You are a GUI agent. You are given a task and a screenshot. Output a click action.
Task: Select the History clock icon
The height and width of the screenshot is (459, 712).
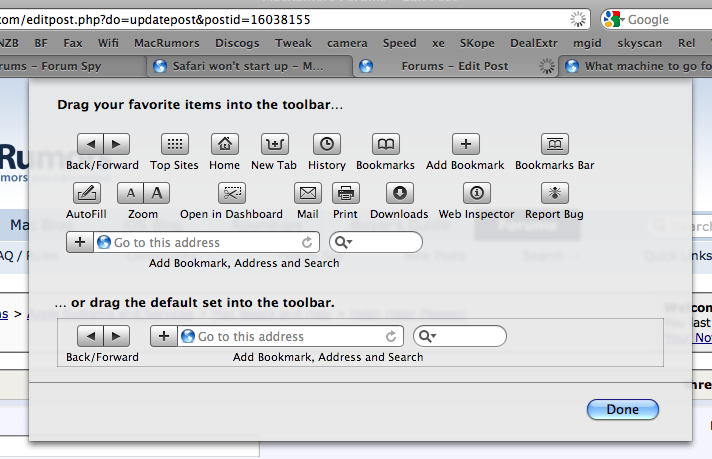pyautogui.click(x=327, y=144)
